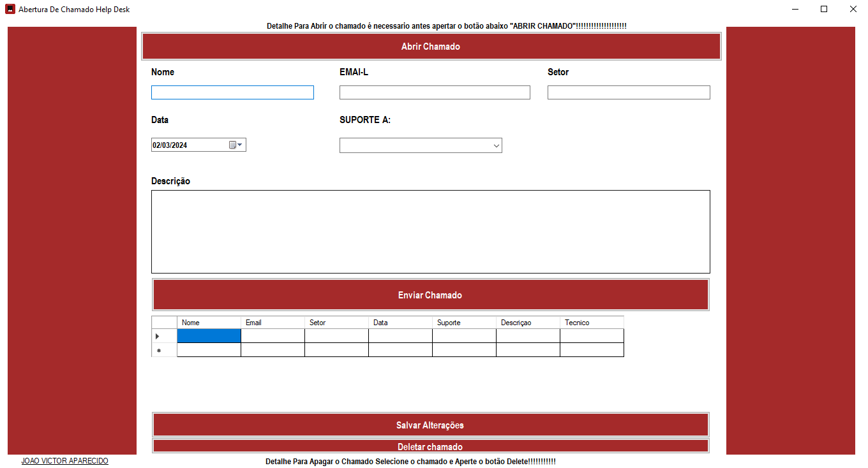Click the Email column header
Image resolution: width=868 pixels, height=468 pixels.
(x=273, y=323)
